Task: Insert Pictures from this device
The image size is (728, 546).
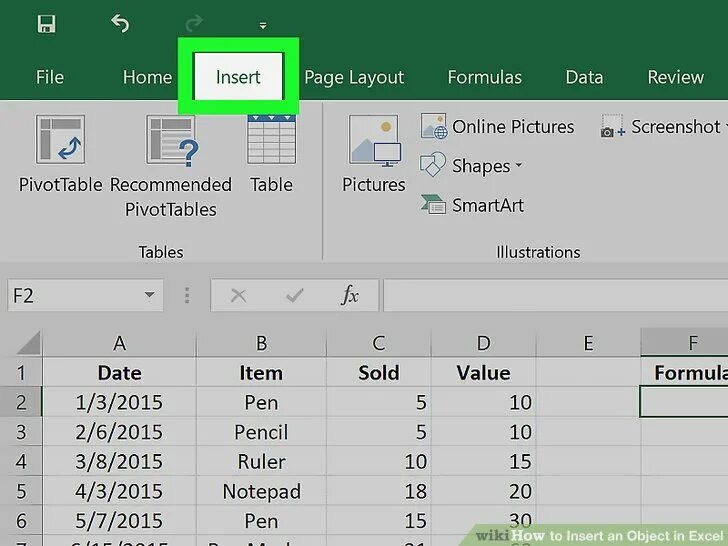Action: point(374,154)
